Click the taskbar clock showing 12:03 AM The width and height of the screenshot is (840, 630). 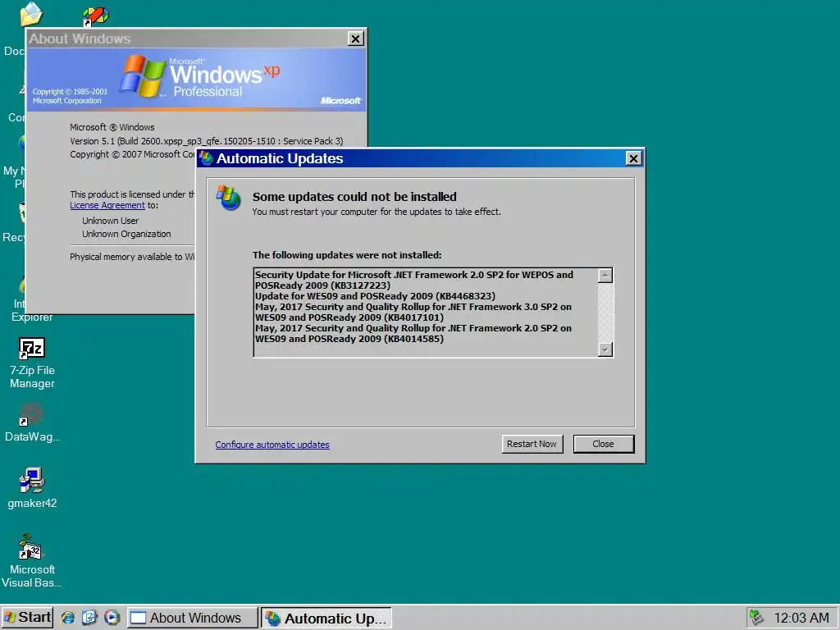[x=801, y=618]
